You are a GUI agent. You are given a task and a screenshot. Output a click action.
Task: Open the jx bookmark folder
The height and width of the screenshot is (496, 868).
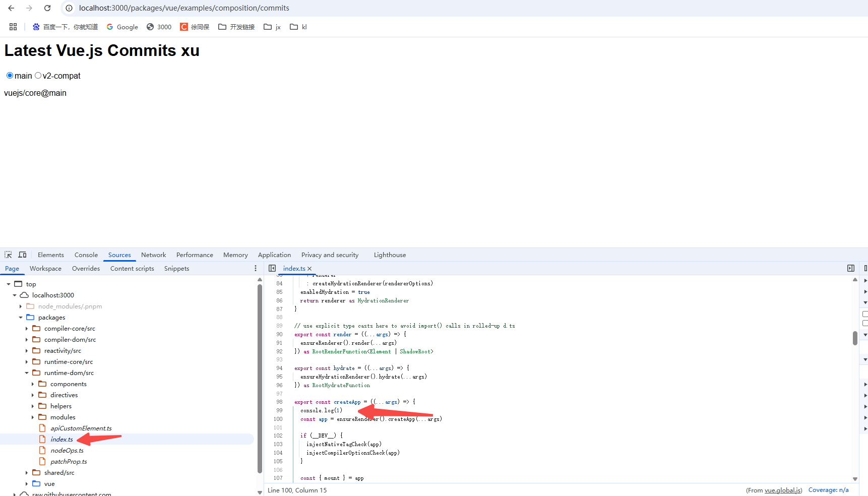272,27
